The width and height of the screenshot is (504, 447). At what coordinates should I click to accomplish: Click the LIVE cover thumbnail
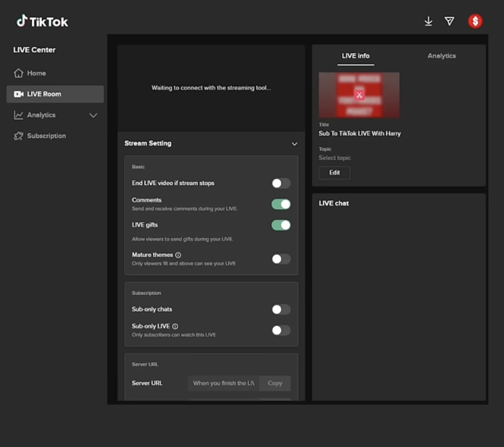[x=359, y=95]
